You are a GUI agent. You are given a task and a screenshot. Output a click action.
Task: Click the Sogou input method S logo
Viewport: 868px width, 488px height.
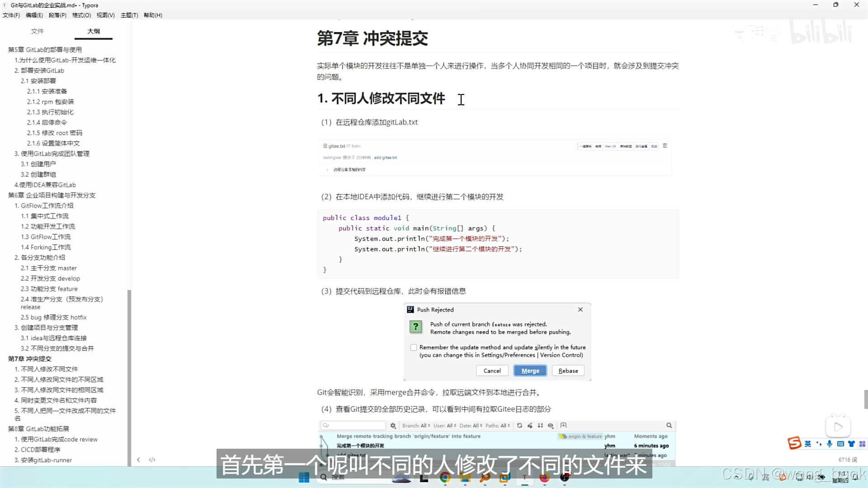click(794, 443)
